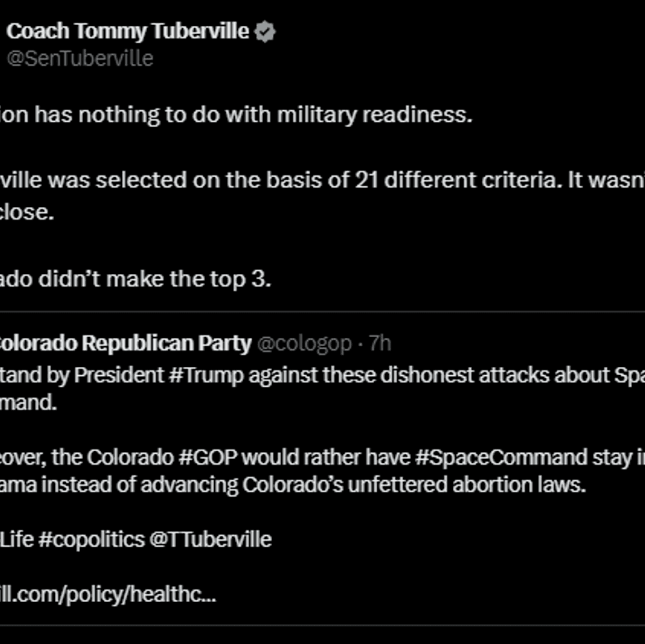Click the @SenTuberville handle
The image size is (645, 644).
click(x=80, y=58)
